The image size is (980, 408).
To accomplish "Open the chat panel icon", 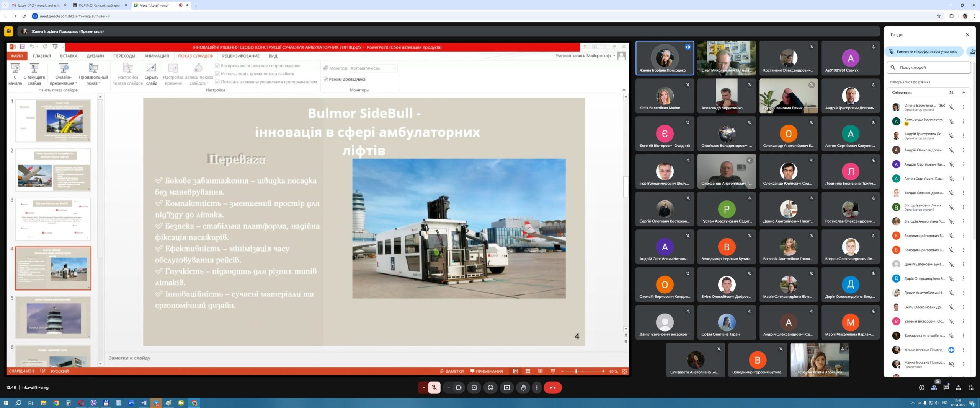I will coord(946,387).
